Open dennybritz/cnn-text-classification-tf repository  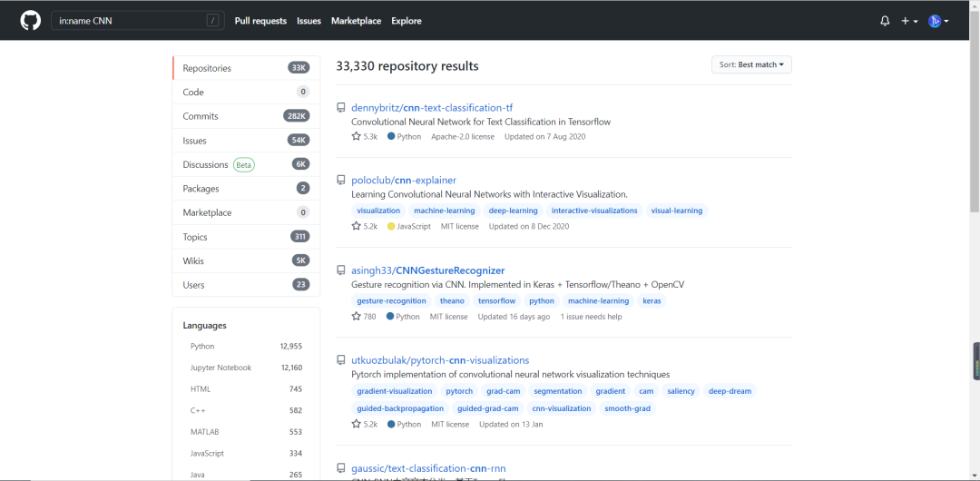coord(432,108)
